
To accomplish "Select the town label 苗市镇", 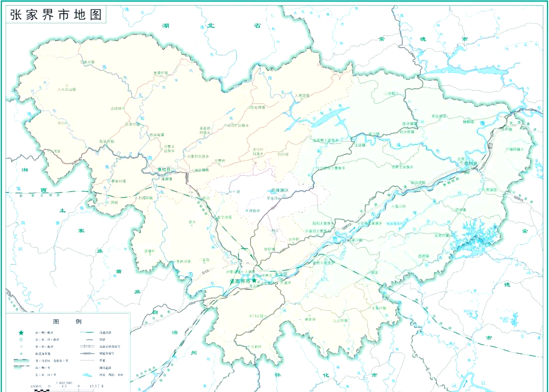I will [x=506, y=129].
